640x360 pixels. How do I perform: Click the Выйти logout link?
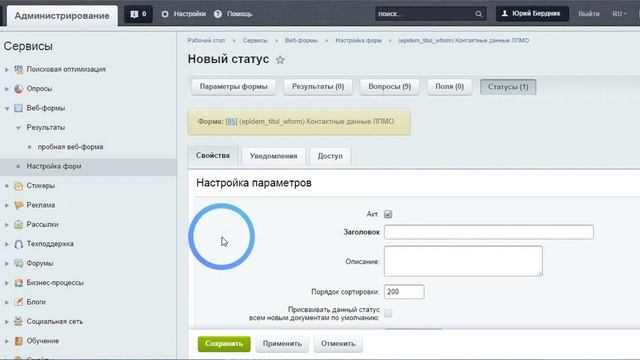[589, 14]
